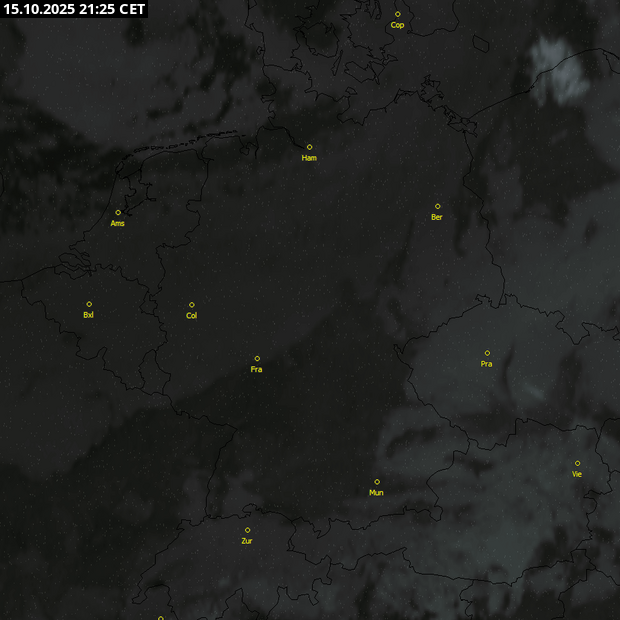Select the Vie city marker circle

tap(577, 463)
